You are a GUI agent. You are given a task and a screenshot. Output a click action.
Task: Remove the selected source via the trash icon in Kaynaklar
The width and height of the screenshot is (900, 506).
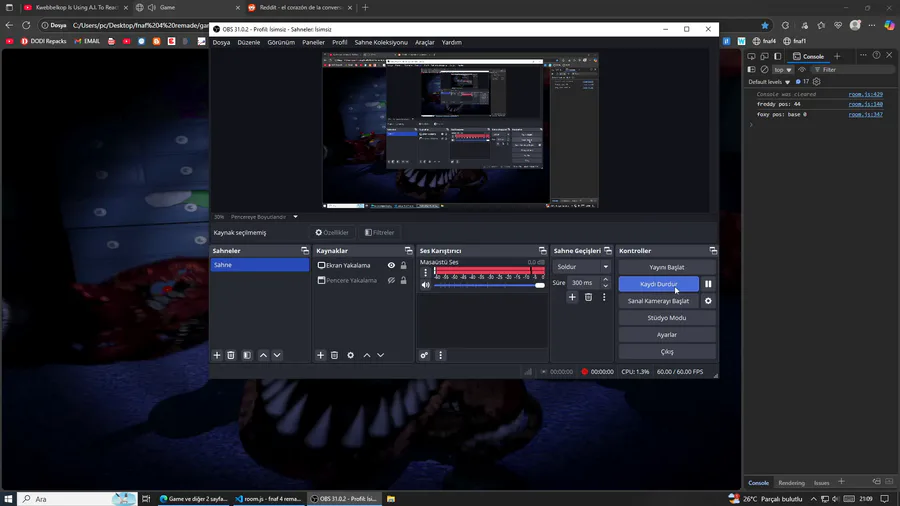point(335,355)
